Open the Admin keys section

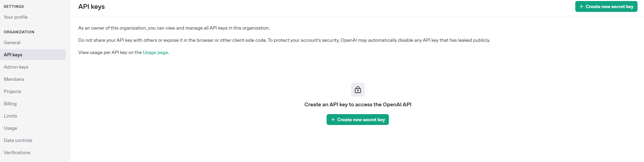pos(16,67)
